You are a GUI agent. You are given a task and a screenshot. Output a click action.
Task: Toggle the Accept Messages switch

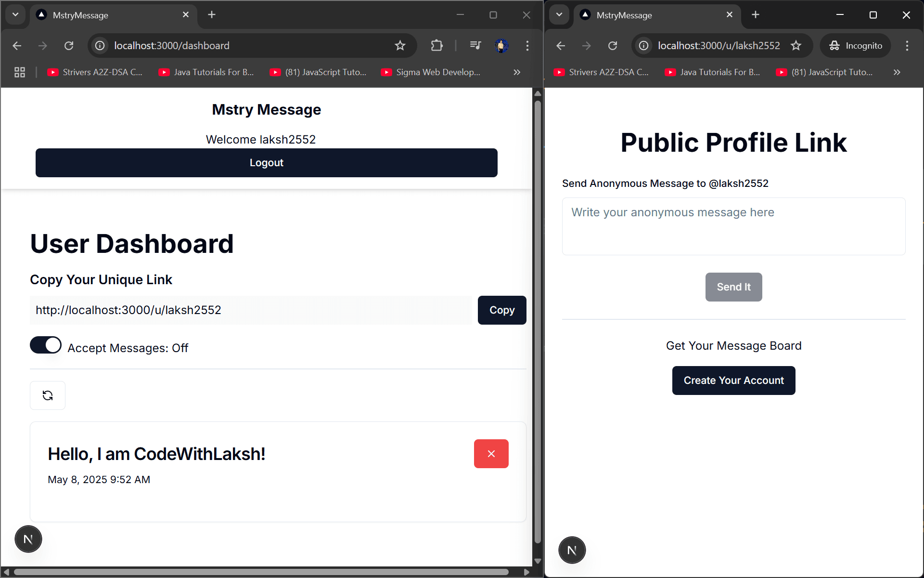coord(46,345)
